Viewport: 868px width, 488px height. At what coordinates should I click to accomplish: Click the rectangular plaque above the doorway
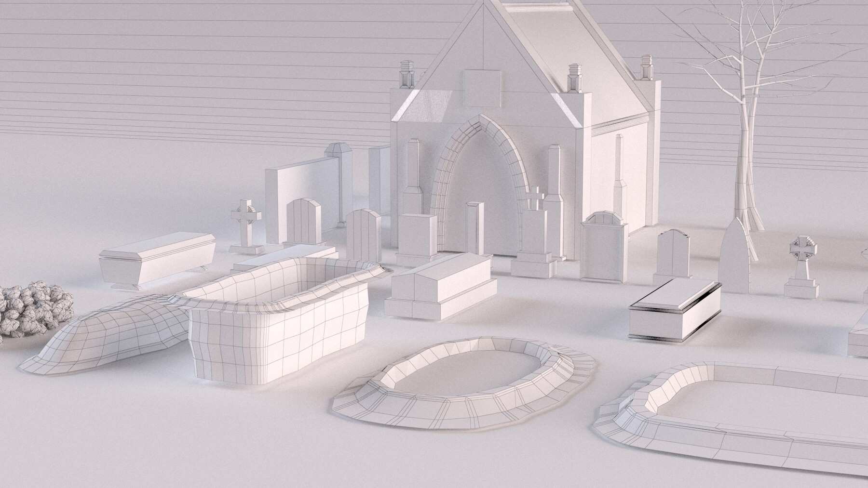tap(482, 89)
